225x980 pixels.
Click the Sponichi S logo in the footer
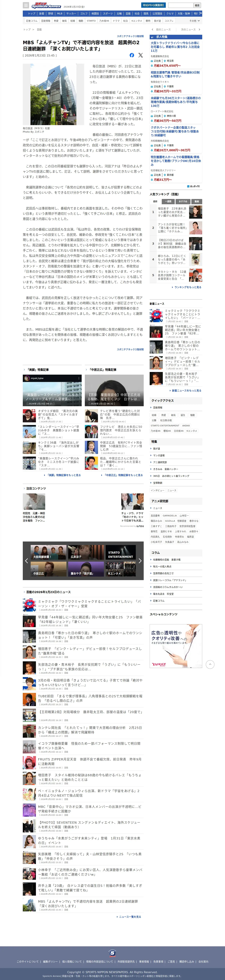point(112,953)
